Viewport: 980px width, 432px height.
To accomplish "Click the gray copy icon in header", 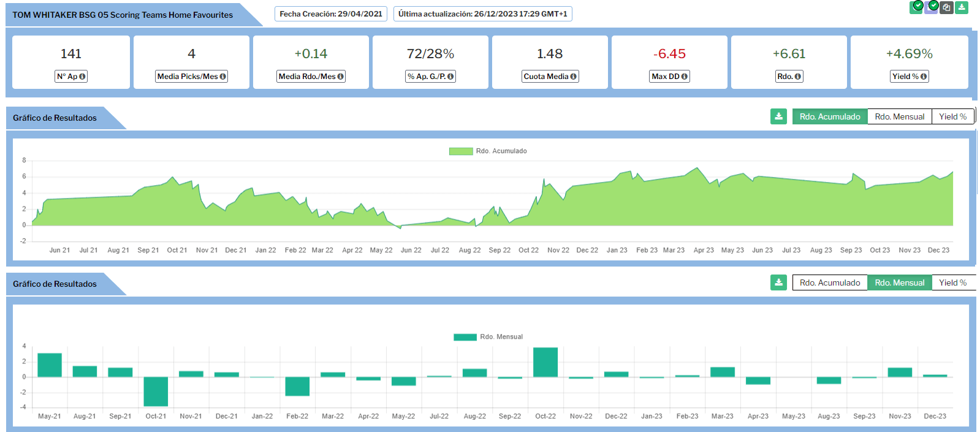I will pos(947,7).
